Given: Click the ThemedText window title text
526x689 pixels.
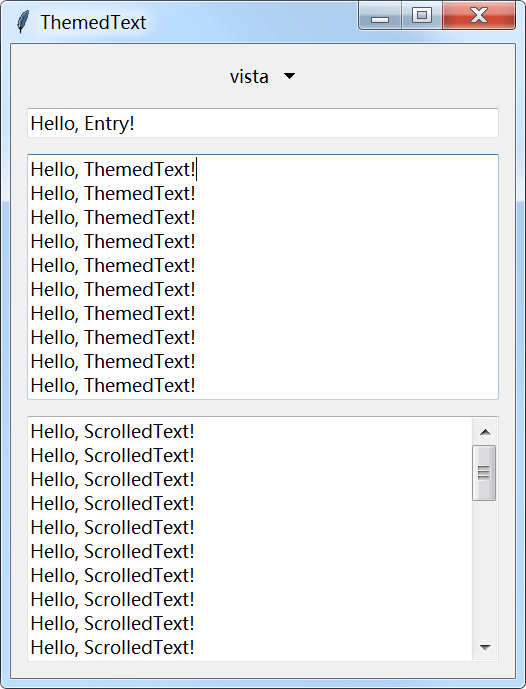Looking at the screenshot, I should [93, 22].
